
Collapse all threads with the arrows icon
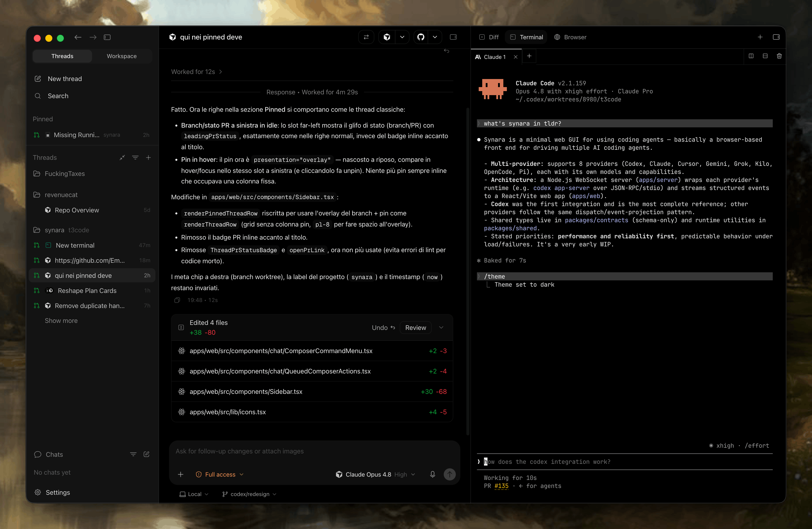coord(122,158)
